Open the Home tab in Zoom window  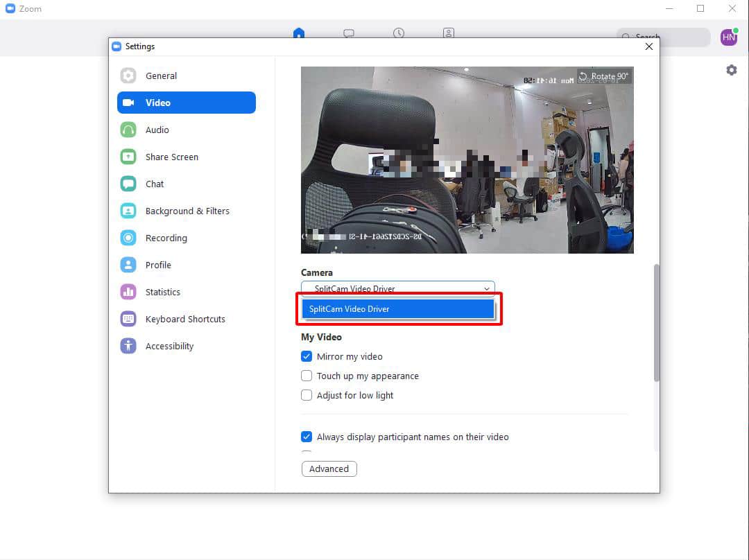[x=298, y=33]
